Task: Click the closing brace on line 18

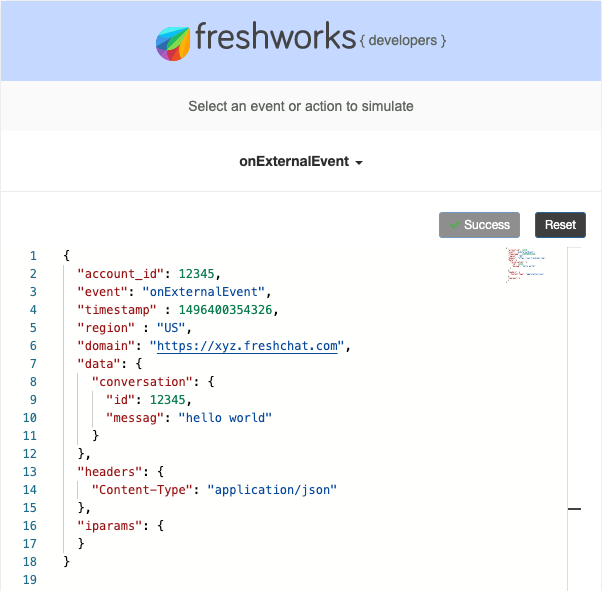Action: click(66, 561)
